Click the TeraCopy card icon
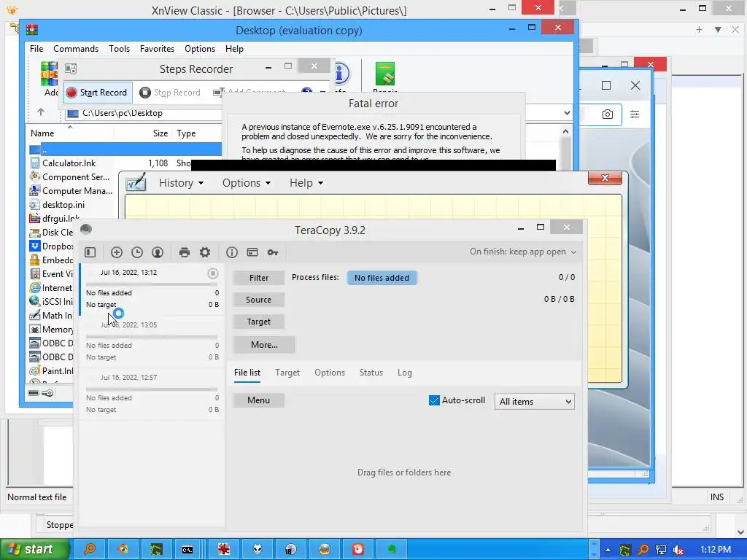The width and height of the screenshot is (747, 560). (x=252, y=252)
